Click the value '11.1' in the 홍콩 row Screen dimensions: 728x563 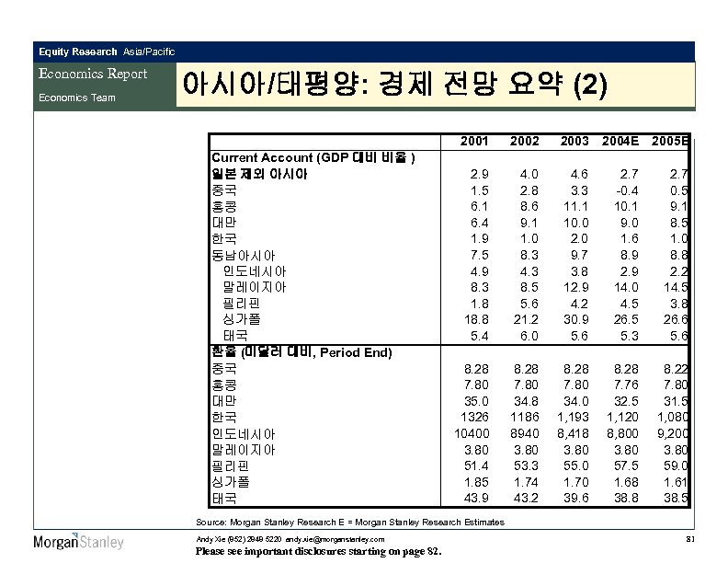coord(575,206)
